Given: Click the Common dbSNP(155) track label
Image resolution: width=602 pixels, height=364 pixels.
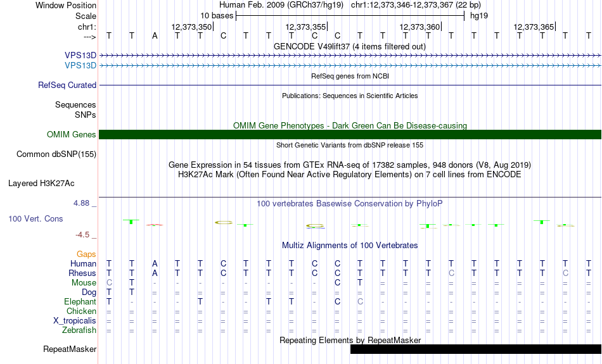Looking at the screenshot, I should pos(56,154).
